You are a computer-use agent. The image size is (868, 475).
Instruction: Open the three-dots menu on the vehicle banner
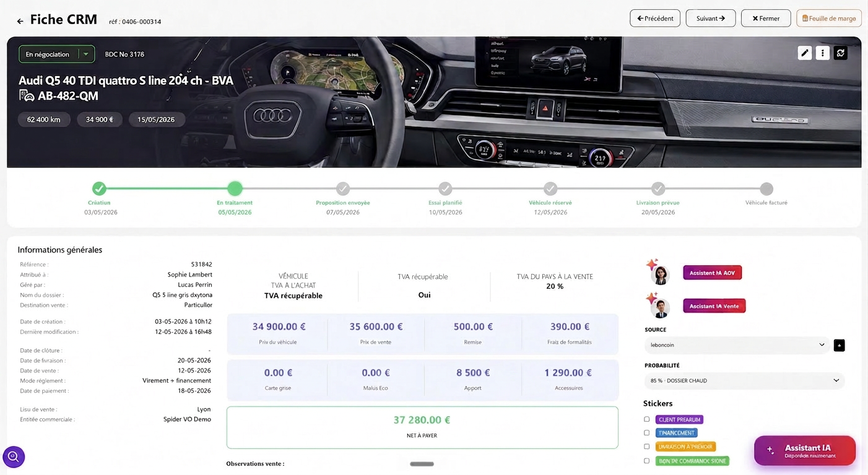point(822,53)
